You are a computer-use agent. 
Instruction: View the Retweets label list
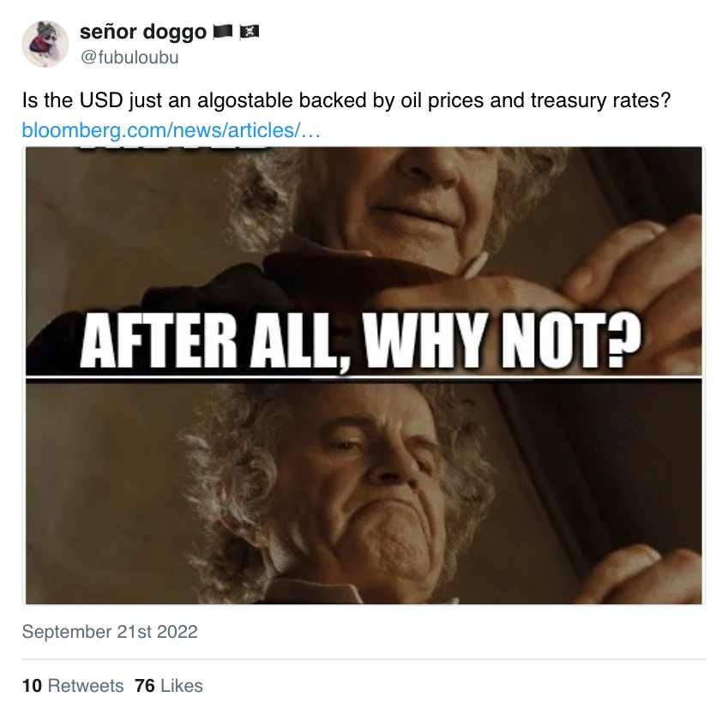point(86,686)
